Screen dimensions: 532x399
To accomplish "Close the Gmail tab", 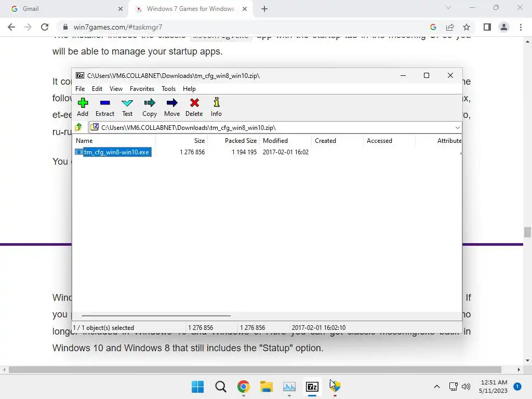I will tap(121, 9).
